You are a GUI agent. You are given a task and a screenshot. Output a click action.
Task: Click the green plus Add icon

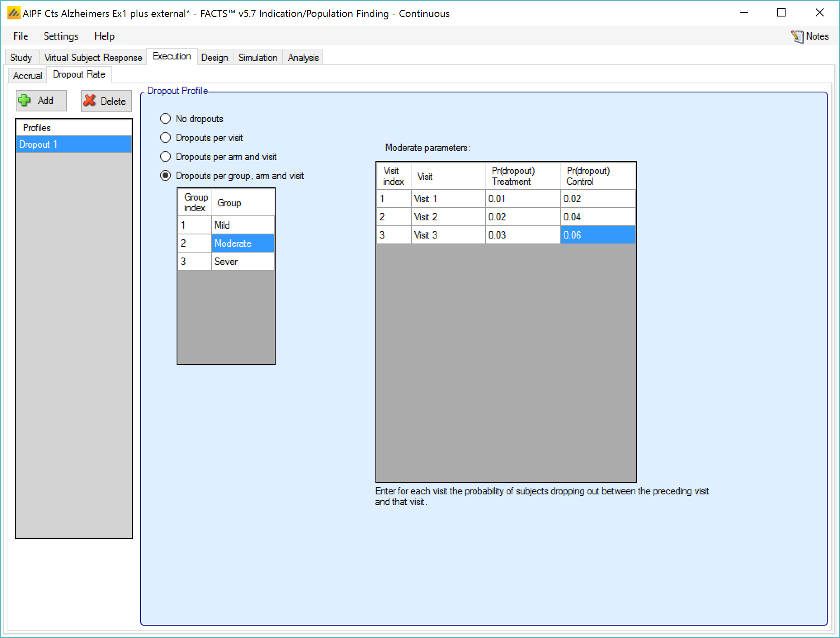25,101
